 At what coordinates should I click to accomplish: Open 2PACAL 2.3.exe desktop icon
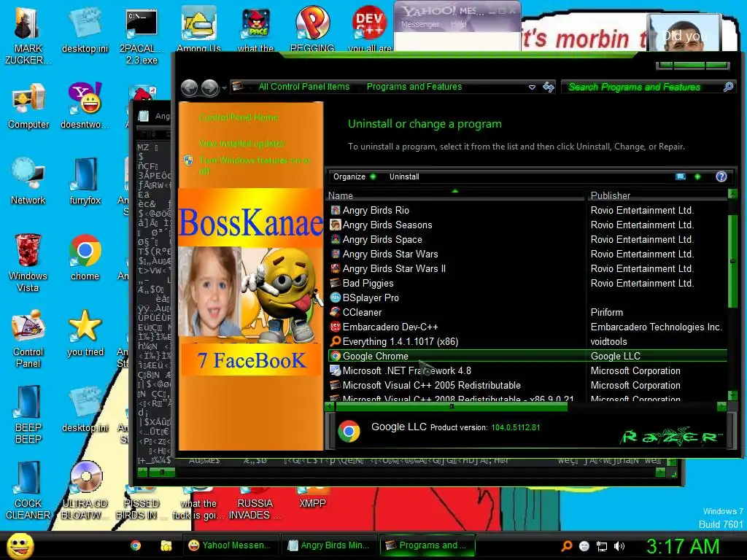coord(142,36)
